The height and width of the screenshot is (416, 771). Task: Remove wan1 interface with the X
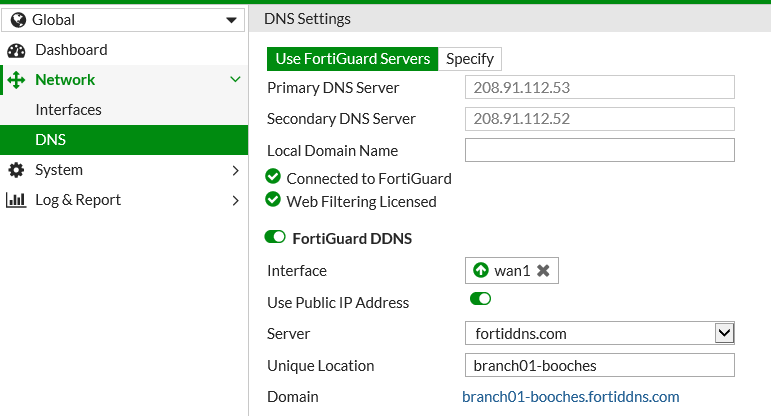click(543, 270)
